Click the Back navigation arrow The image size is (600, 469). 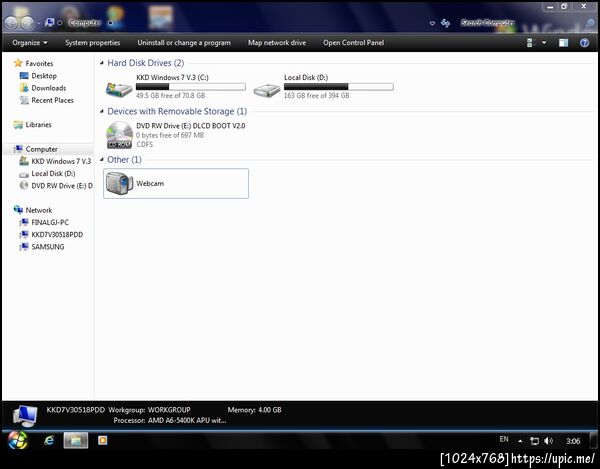pos(11,23)
